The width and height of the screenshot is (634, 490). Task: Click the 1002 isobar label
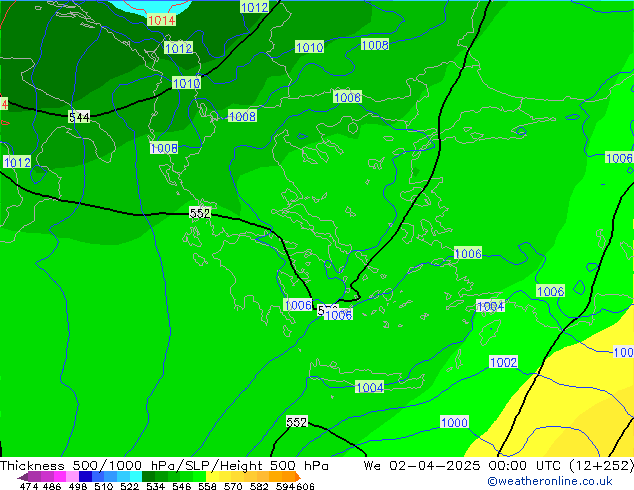pyautogui.click(x=503, y=362)
